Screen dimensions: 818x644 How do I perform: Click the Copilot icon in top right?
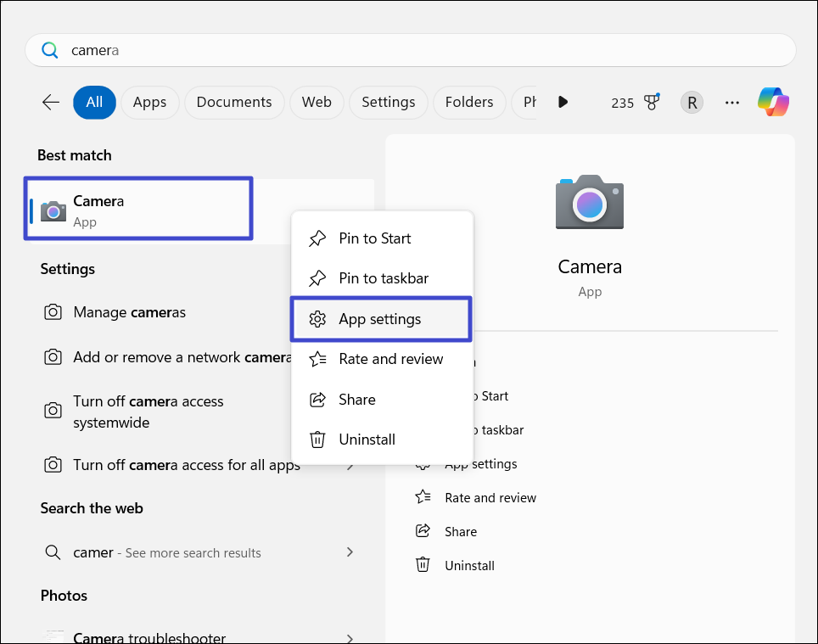point(773,102)
